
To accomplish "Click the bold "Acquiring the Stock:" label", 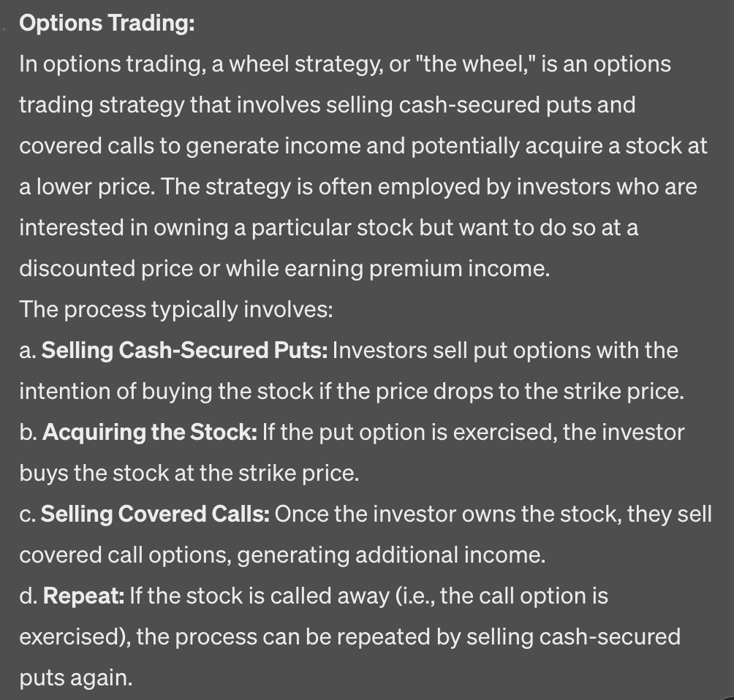I will [x=150, y=432].
